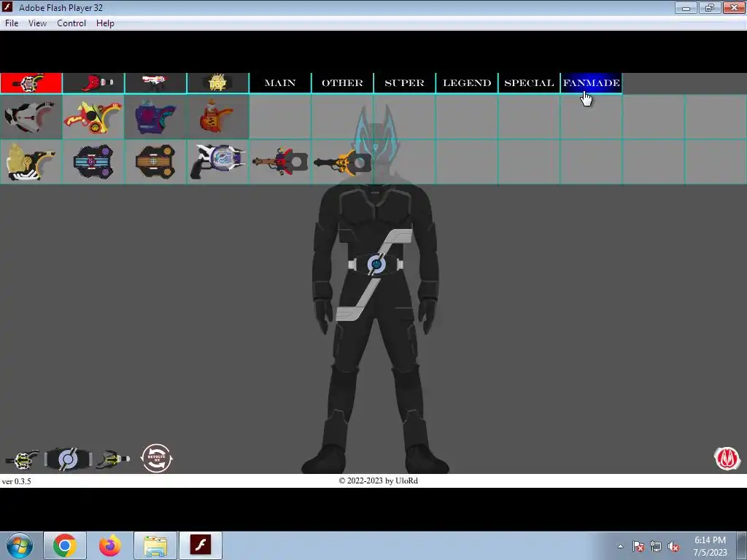Screen dimensions: 747x560
Task: Pick the red key-shaped buckle
Action: pos(280,162)
